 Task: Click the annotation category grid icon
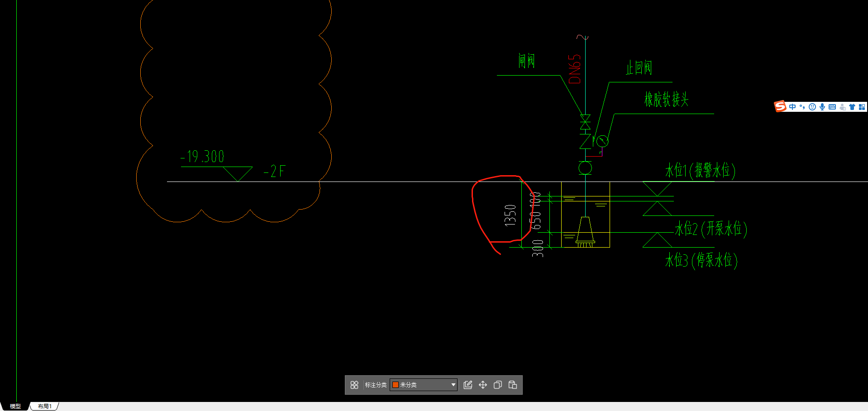point(354,385)
